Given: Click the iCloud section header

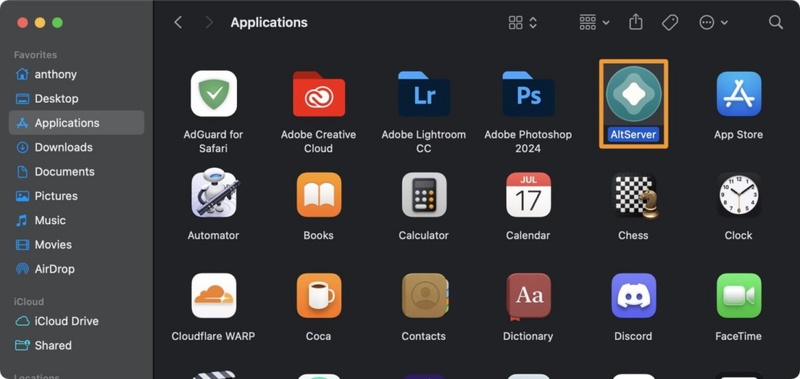Looking at the screenshot, I should 29,301.
